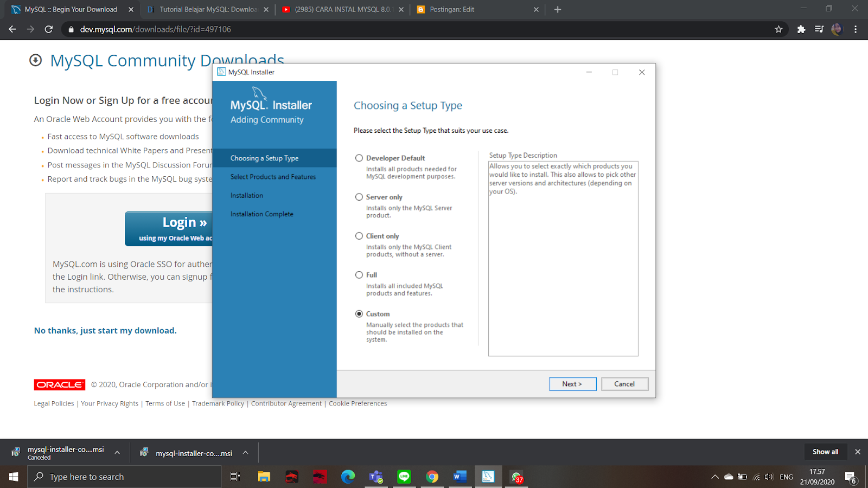Open Contributor Agreement footer link
Image resolution: width=868 pixels, height=488 pixels.
[x=286, y=403]
